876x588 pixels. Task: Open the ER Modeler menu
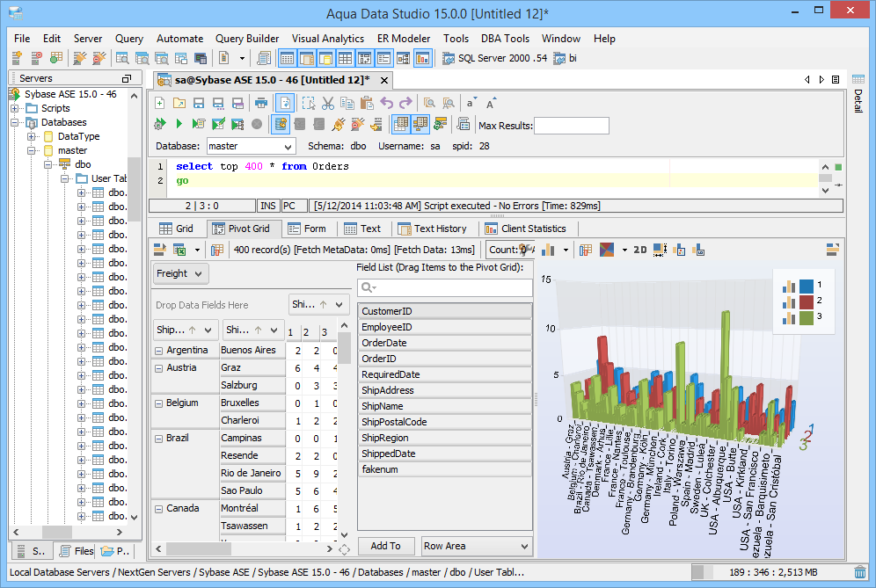point(404,39)
